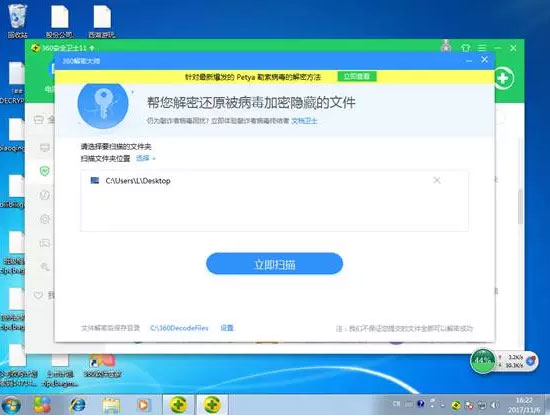Close the 360安全卫士 main window
The width and height of the screenshot is (550, 416).
pyautogui.click(x=513, y=48)
